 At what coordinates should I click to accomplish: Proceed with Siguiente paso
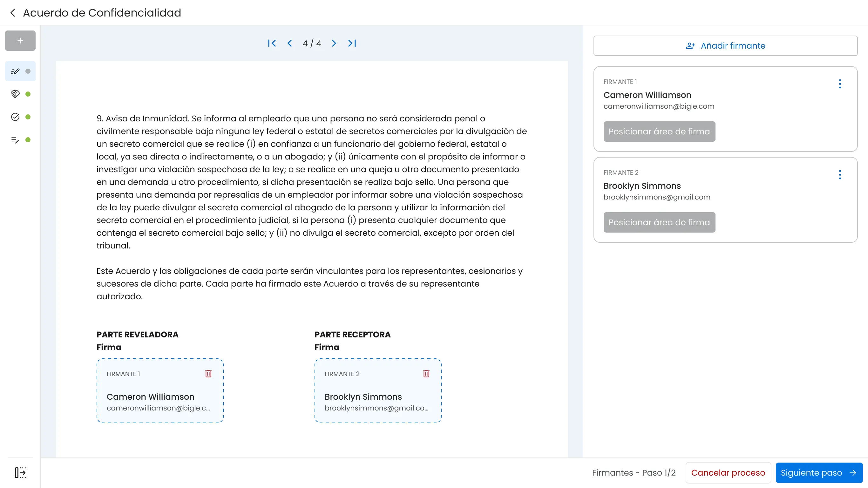[x=819, y=472]
